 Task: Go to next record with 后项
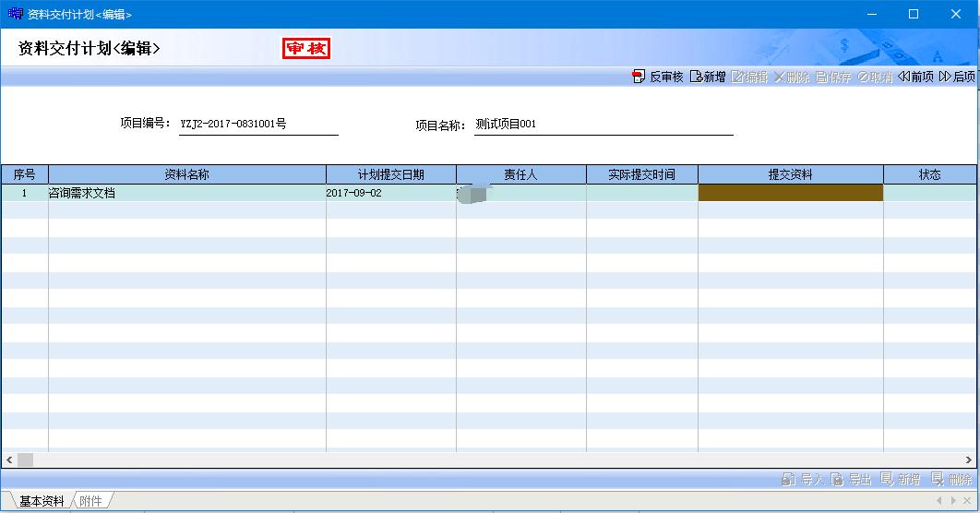pos(945,78)
